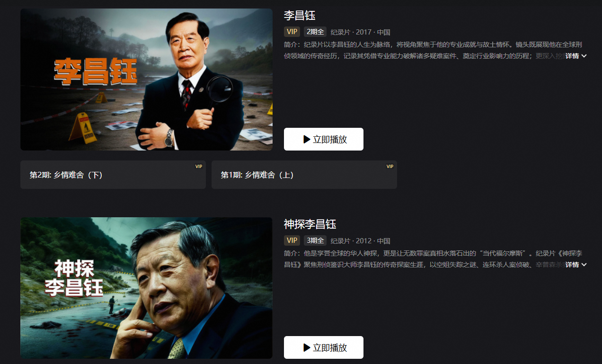This screenshot has height=364, width=602.
Task: Open the 神探李昌钰 poster thumbnail
Action: (146, 288)
